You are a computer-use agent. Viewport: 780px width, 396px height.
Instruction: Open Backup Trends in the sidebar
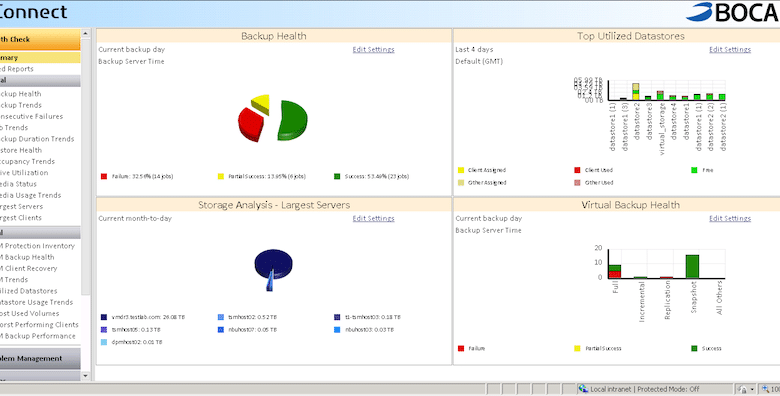tap(21, 105)
